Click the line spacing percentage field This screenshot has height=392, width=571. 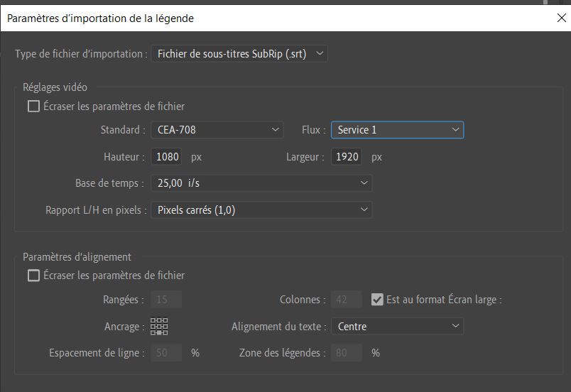click(165, 352)
